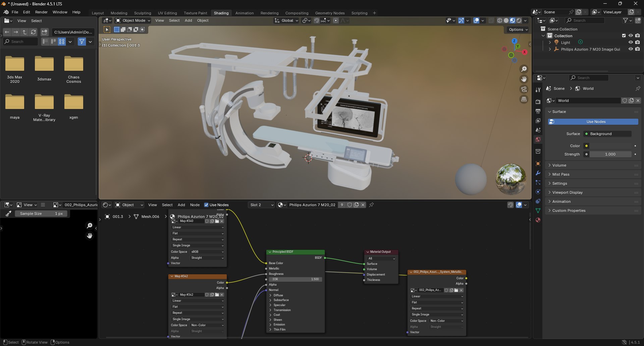This screenshot has width=644, height=346.
Task: Toggle Use Nodes checkbox in node editor
Action: coord(206,205)
